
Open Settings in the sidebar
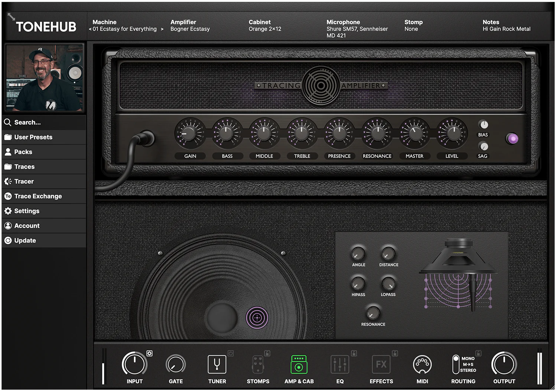coord(44,211)
